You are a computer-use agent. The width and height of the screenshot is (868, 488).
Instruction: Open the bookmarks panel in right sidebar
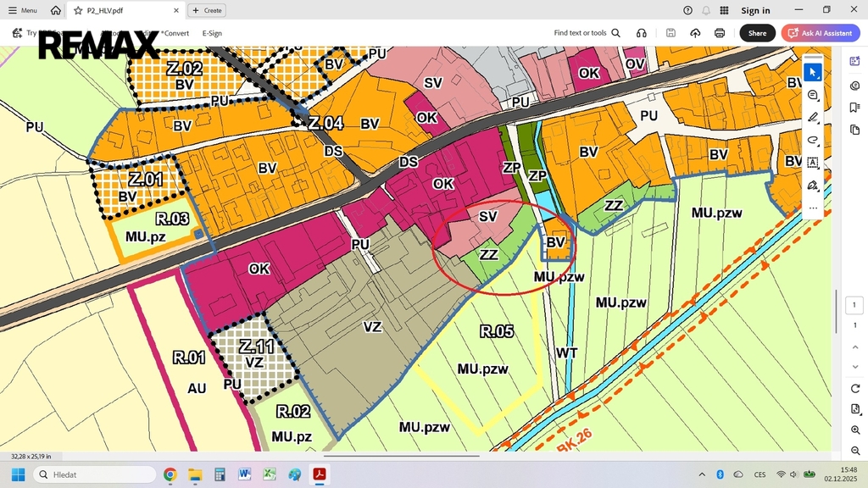click(854, 108)
